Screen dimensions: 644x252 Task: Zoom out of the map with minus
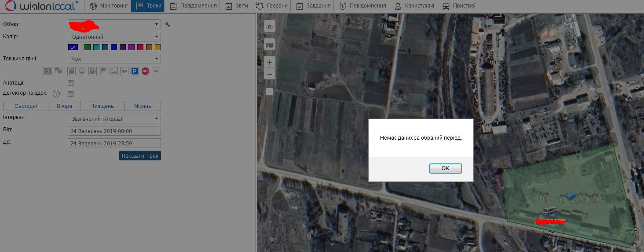click(x=270, y=74)
